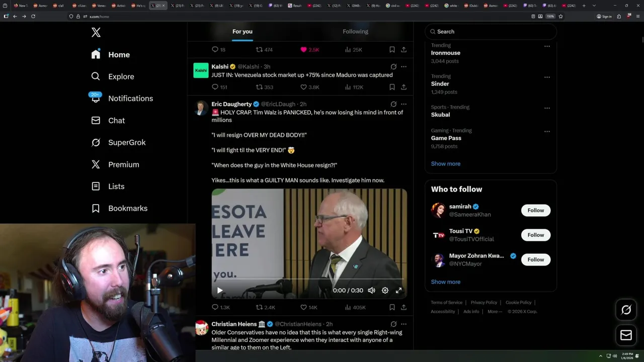Click the Search input field

click(491, 32)
